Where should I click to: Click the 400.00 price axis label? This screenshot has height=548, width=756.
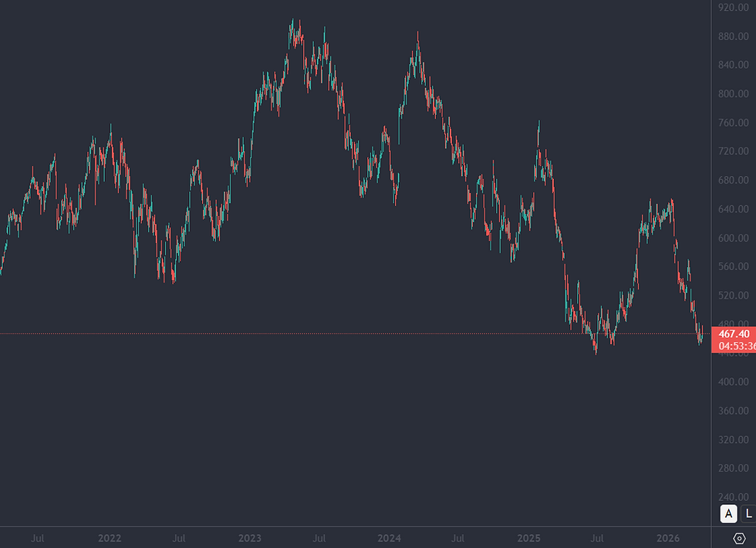[x=734, y=381]
